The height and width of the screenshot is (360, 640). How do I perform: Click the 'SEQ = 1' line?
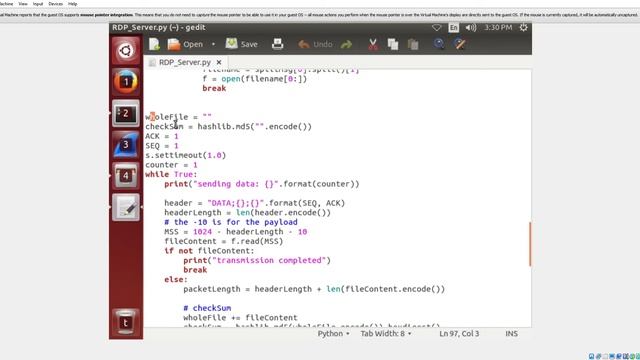[x=162, y=146]
